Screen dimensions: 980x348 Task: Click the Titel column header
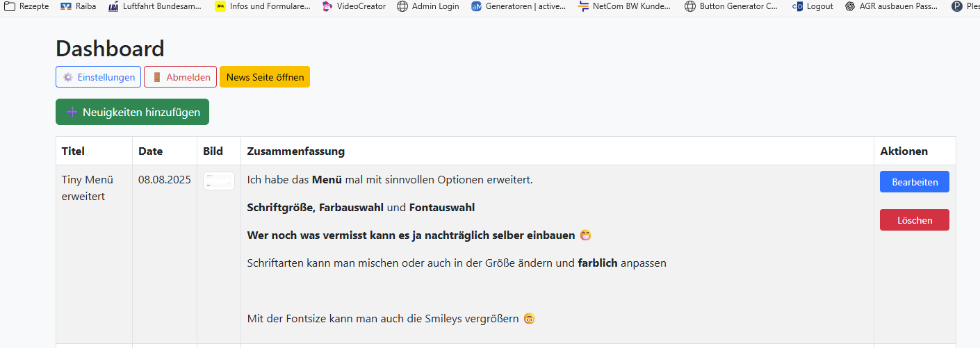[x=73, y=151]
